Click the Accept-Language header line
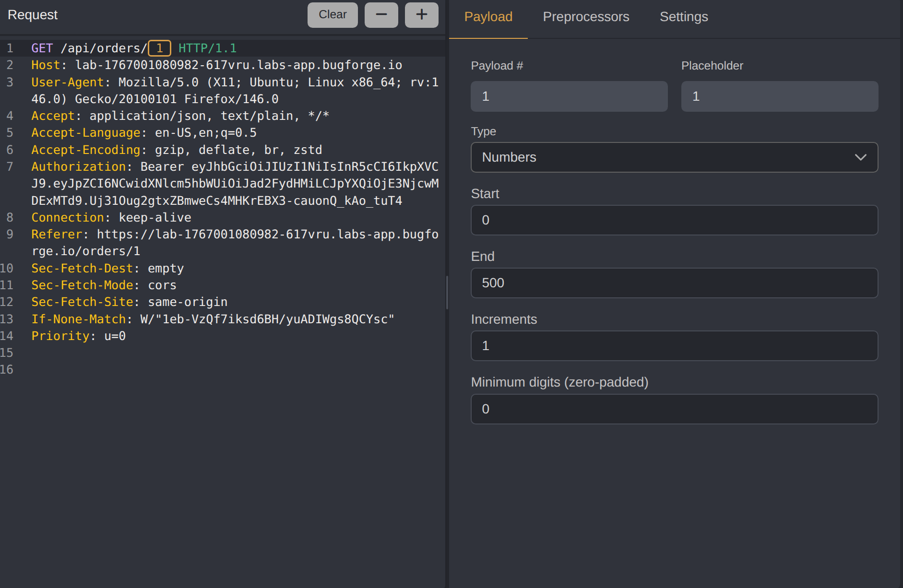The height and width of the screenshot is (588, 903). coord(144,133)
